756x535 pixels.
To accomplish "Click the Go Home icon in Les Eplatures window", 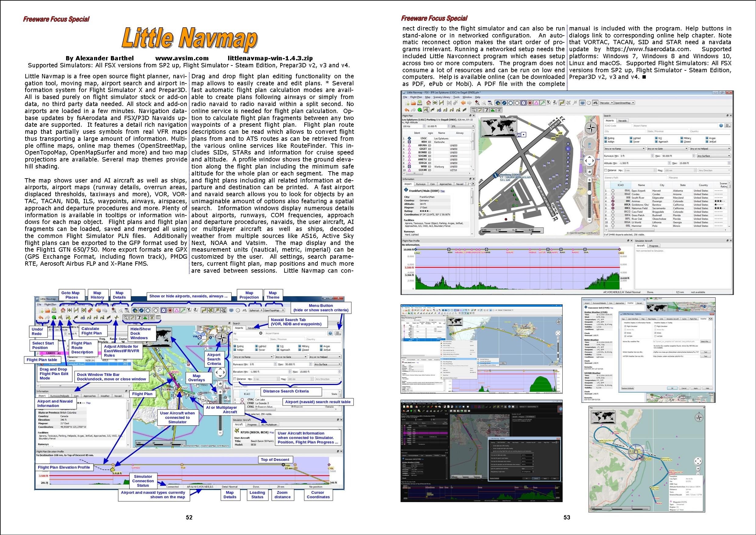I will pyautogui.click(x=429, y=103).
